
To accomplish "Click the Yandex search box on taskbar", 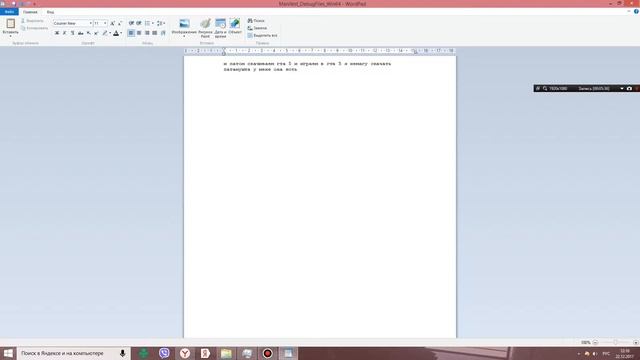I will click(x=74, y=353).
